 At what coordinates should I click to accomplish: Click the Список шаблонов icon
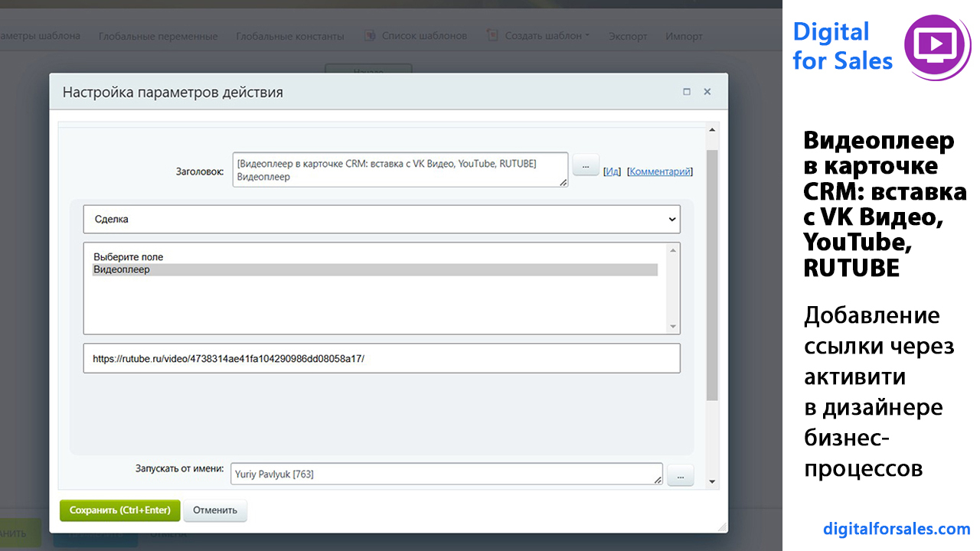click(x=370, y=35)
